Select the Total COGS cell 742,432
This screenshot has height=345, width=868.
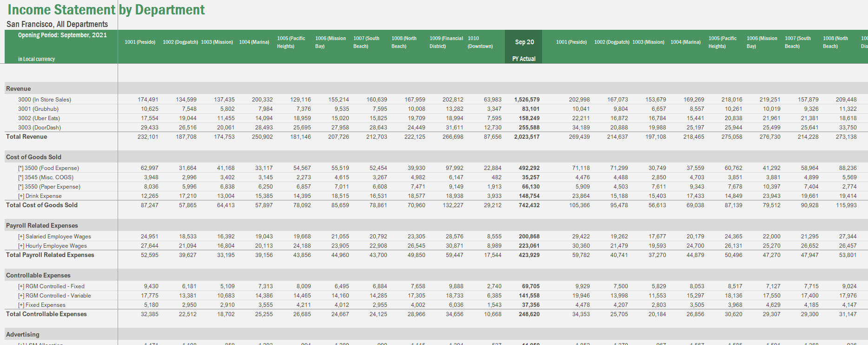(x=529, y=205)
